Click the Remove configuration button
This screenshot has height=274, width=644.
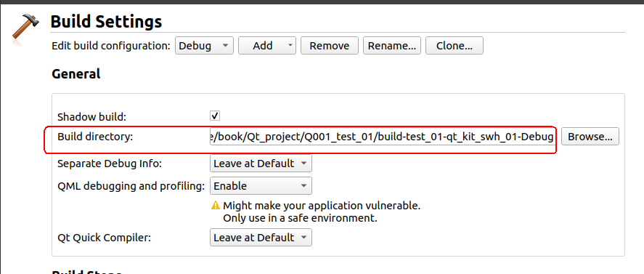pyautogui.click(x=330, y=45)
